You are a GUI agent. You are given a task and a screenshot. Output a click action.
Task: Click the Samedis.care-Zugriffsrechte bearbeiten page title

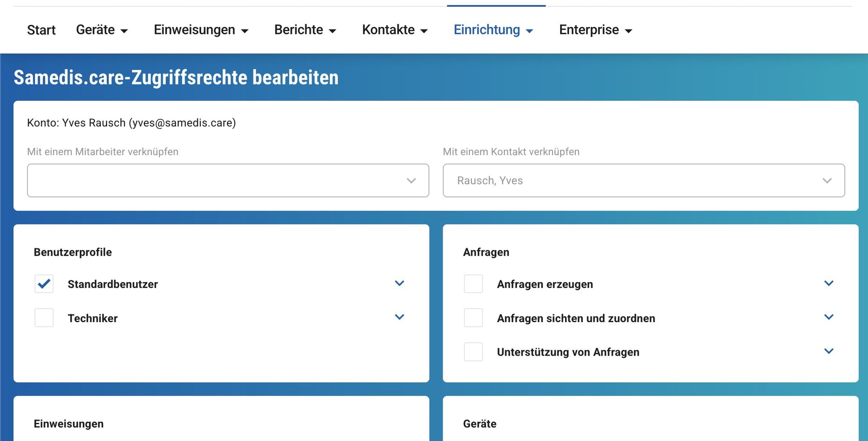click(x=176, y=77)
